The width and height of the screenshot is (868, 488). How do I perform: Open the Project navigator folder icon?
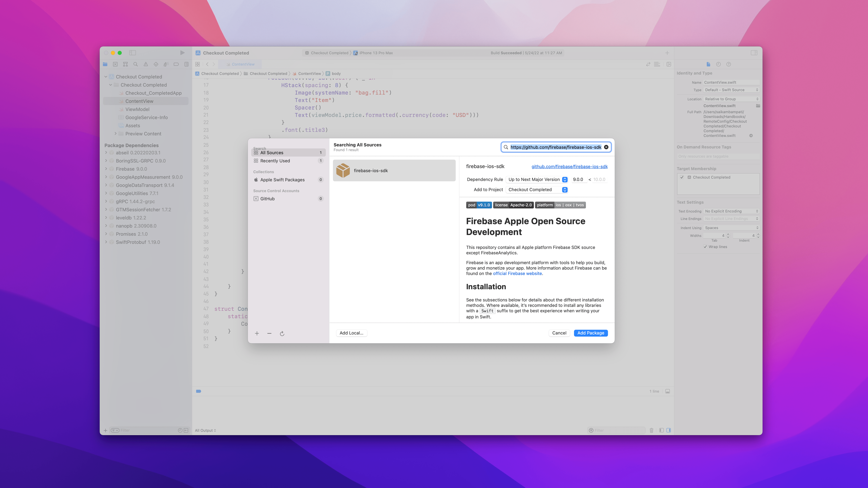tap(105, 64)
